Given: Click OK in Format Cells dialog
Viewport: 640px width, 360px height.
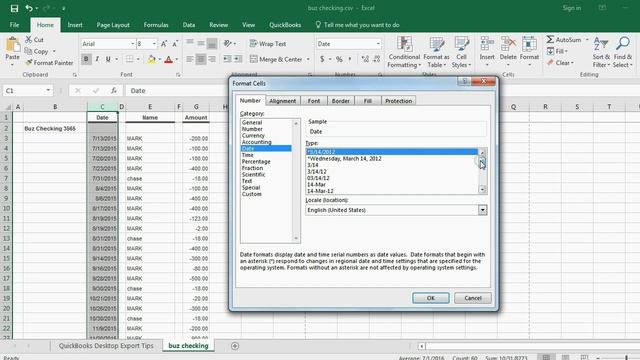Looking at the screenshot, I should (431, 298).
